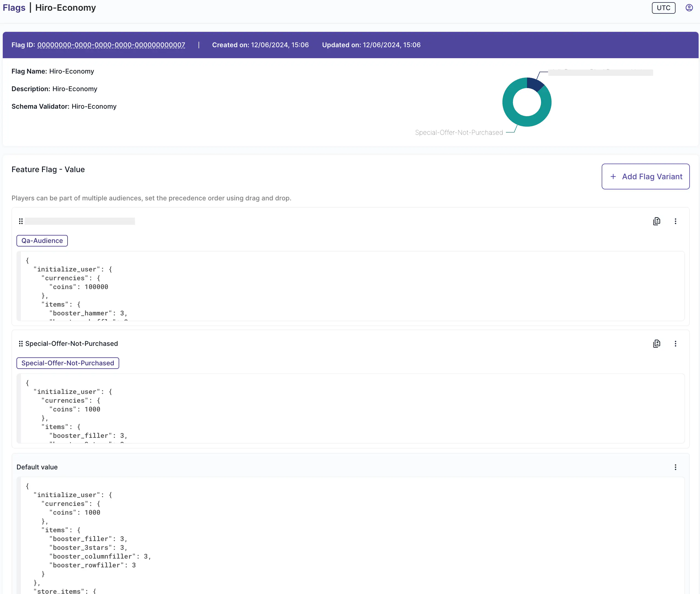The width and height of the screenshot is (700, 594).
Task: Open Special-Offer-Not-Purchased variant kebab menu
Action: click(x=675, y=343)
